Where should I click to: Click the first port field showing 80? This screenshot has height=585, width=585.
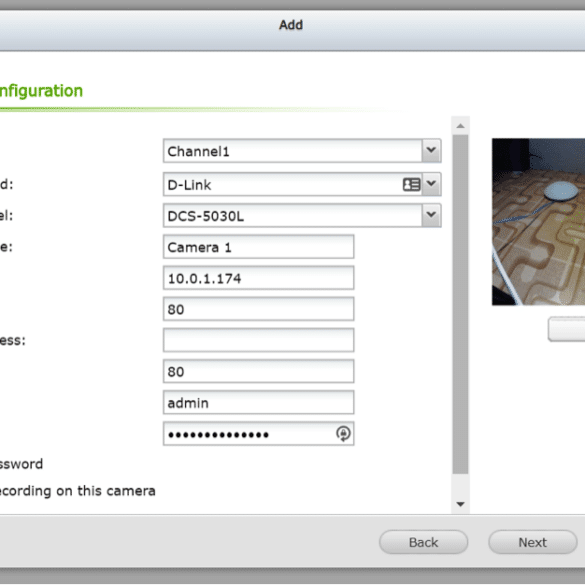(x=259, y=309)
